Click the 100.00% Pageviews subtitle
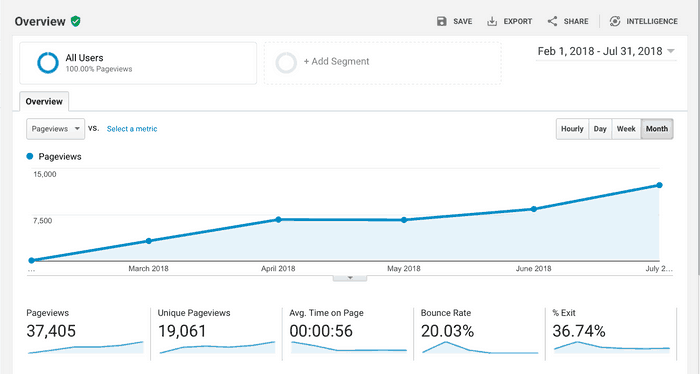This screenshot has height=374, width=700. (99, 69)
